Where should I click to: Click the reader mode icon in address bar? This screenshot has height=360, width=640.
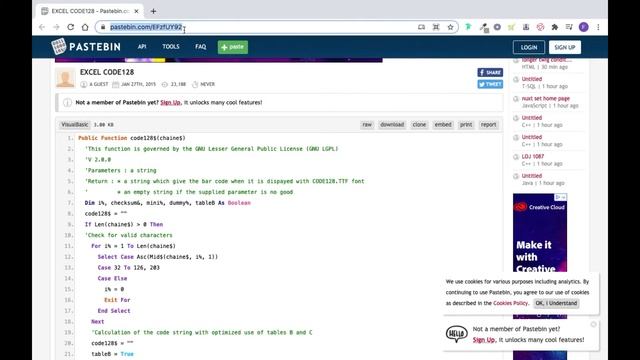coord(421,27)
